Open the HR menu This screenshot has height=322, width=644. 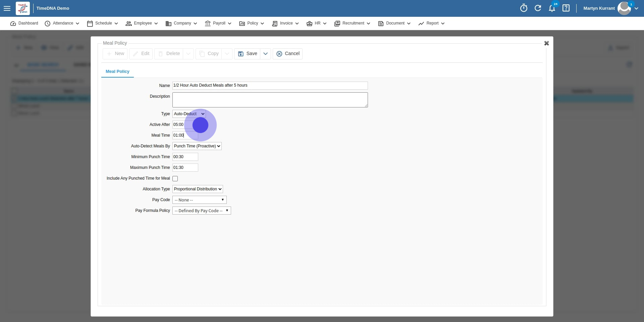tap(317, 24)
